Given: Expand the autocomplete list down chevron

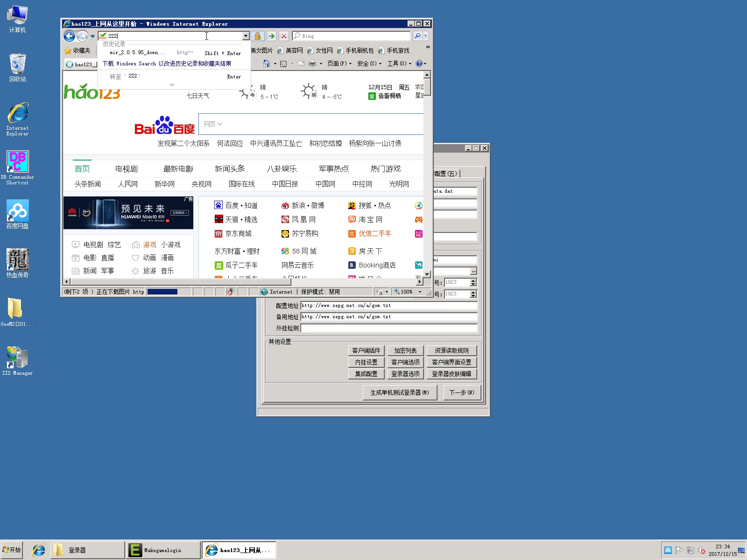Looking at the screenshot, I should coord(172,85).
